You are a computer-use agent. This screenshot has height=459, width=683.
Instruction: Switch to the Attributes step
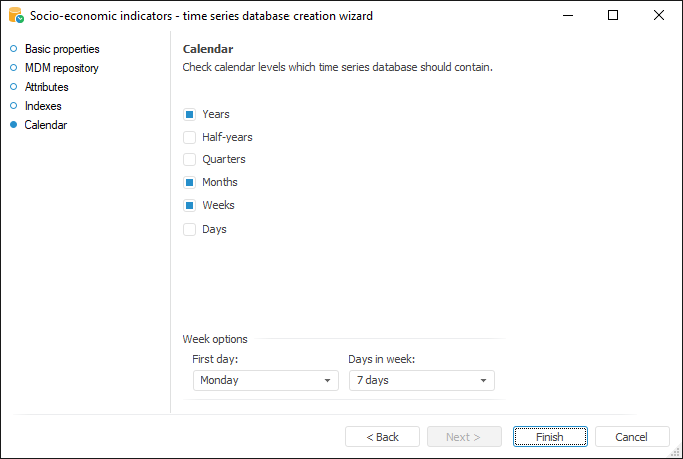pos(46,87)
